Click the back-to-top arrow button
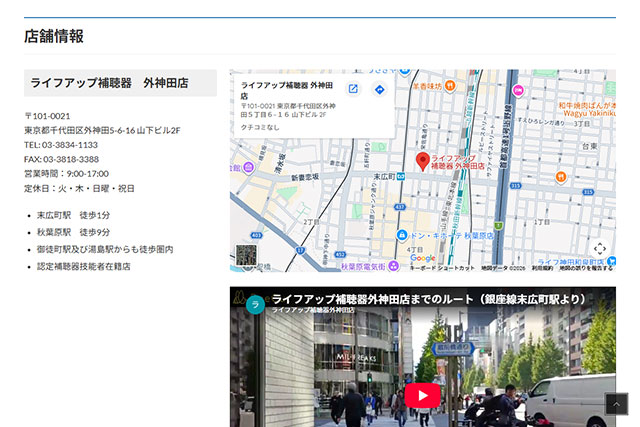The height and width of the screenshot is (427, 640). click(x=617, y=404)
